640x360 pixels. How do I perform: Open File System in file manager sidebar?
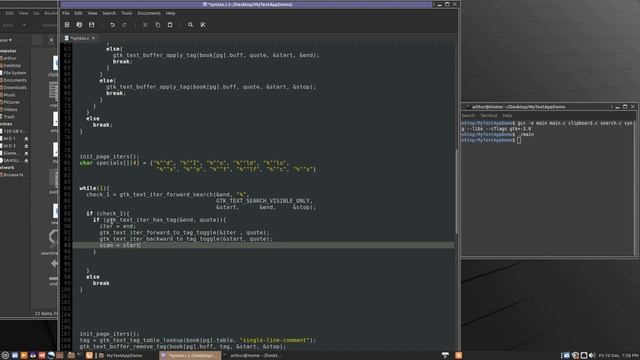click(15, 73)
